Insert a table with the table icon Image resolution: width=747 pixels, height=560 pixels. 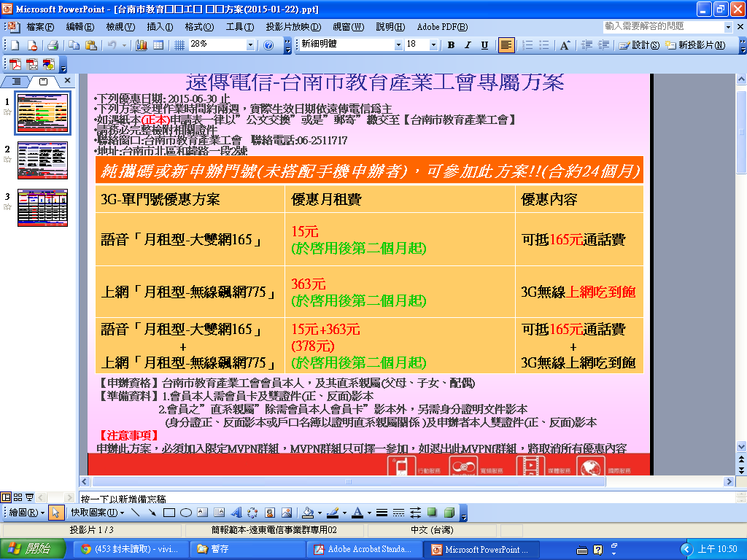tap(158, 45)
